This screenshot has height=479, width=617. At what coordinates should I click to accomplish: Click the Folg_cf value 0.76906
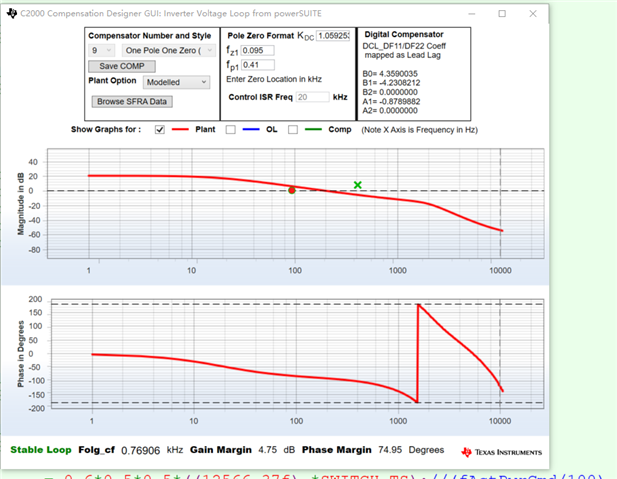point(140,450)
